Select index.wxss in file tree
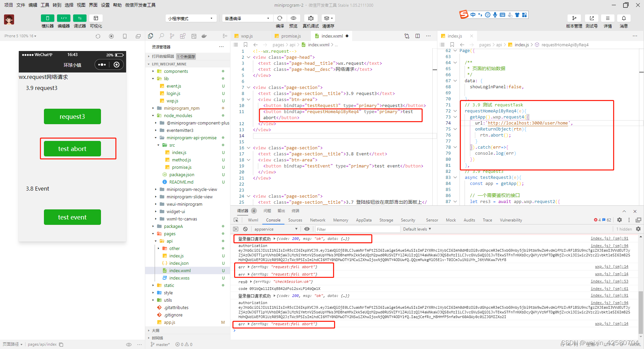The width and height of the screenshot is (644, 349). click(x=179, y=278)
